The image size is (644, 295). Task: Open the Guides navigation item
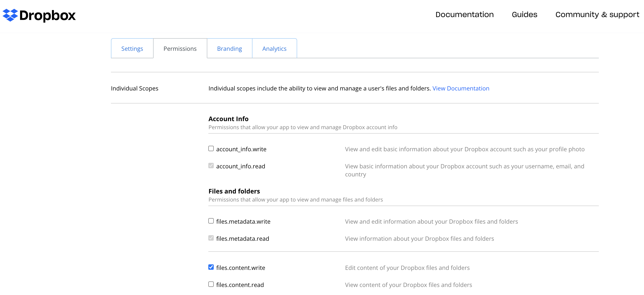click(524, 15)
